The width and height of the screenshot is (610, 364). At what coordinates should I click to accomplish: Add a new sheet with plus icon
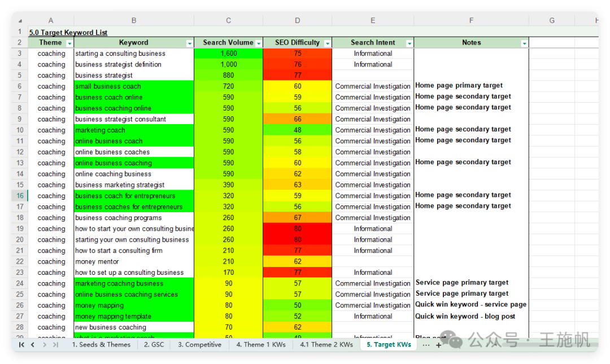point(438,345)
